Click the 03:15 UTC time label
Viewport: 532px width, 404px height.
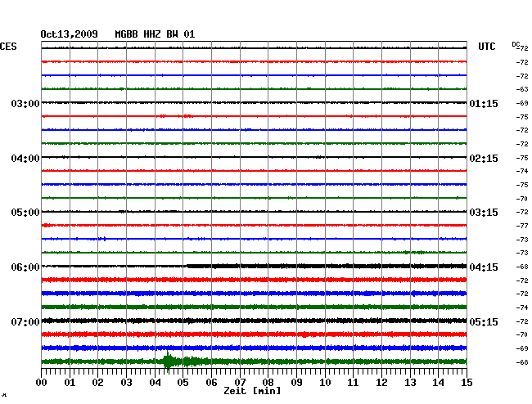pos(484,213)
